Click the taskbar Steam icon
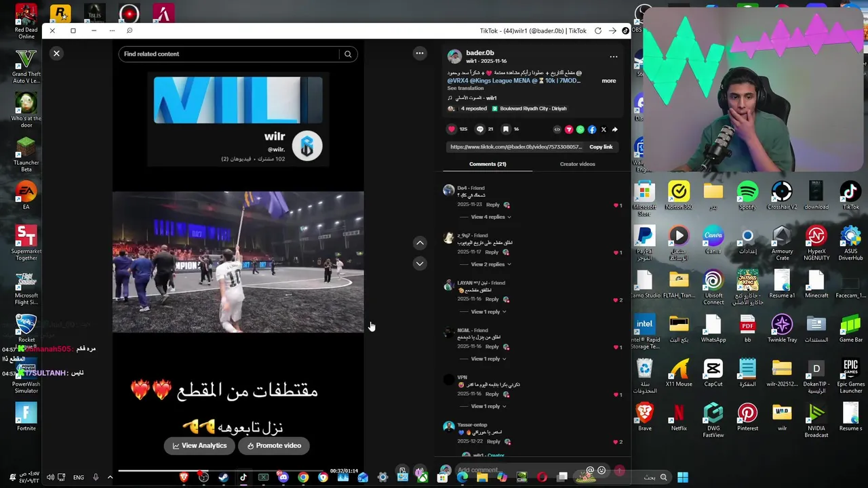 tap(223, 477)
